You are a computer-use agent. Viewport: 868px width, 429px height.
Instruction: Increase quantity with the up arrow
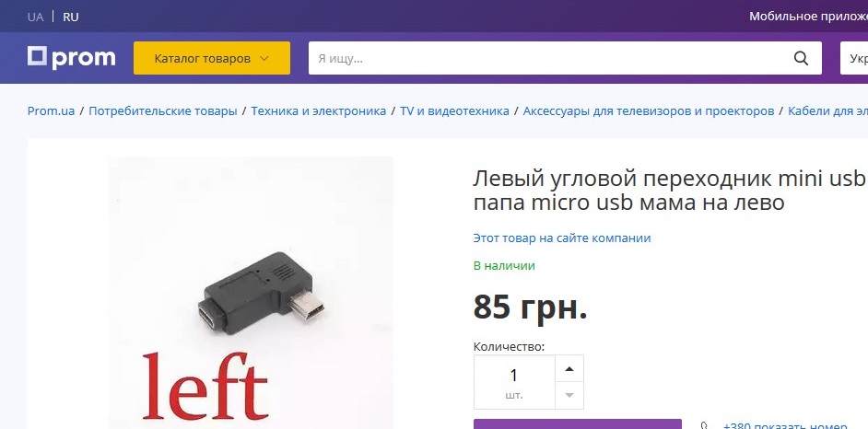[569, 369]
